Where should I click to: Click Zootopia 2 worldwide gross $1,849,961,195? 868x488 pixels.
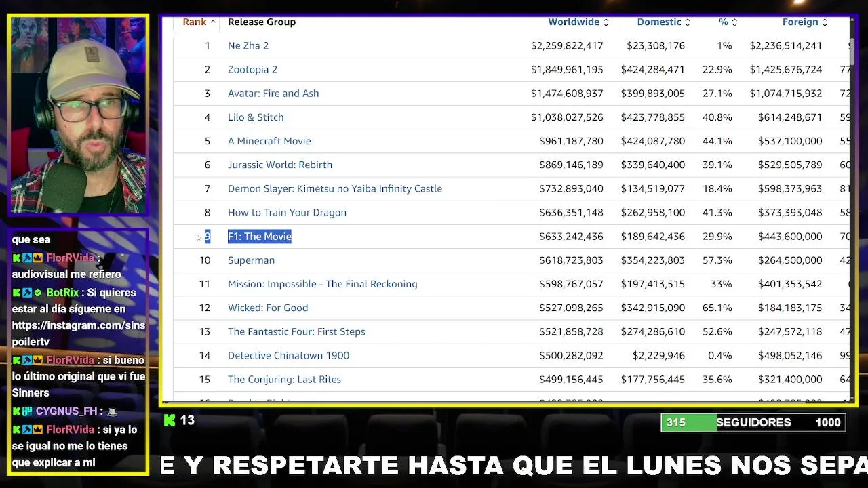567,69
